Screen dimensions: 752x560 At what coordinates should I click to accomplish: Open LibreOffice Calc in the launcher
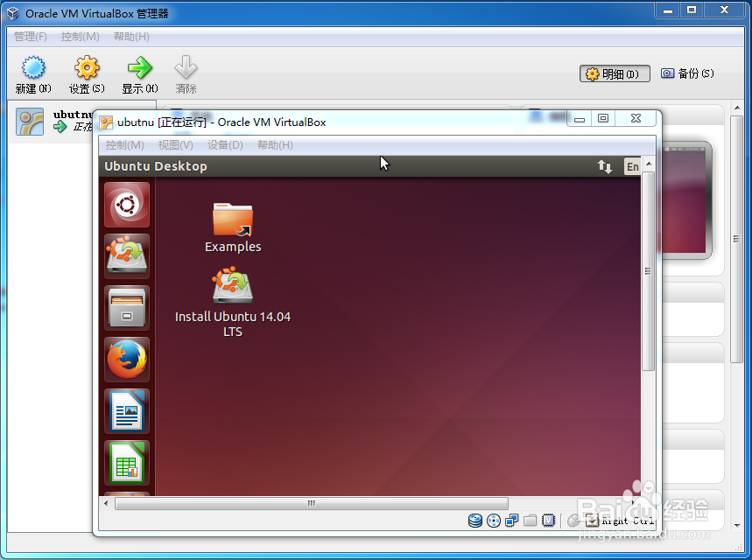click(x=127, y=463)
